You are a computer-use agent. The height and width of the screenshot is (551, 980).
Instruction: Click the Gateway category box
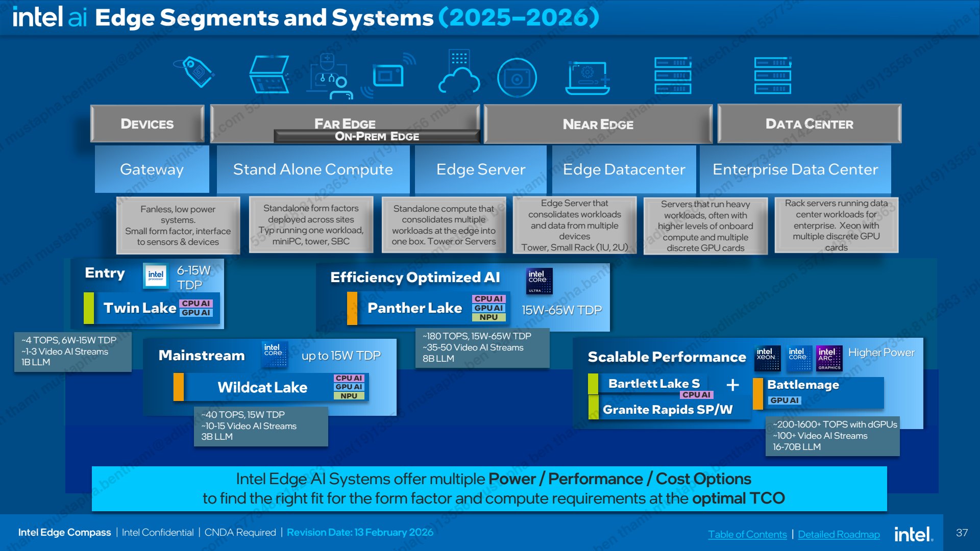pyautogui.click(x=152, y=169)
